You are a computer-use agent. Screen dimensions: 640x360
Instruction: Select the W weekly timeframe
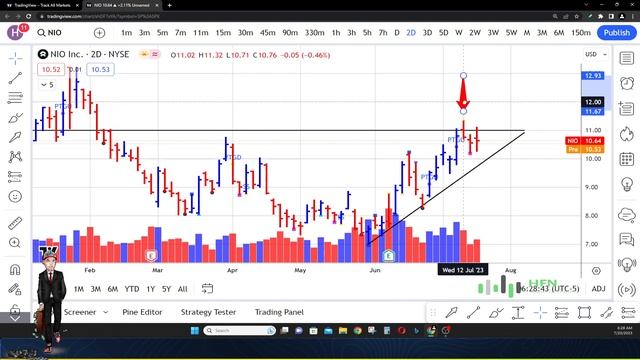pos(459,33)
